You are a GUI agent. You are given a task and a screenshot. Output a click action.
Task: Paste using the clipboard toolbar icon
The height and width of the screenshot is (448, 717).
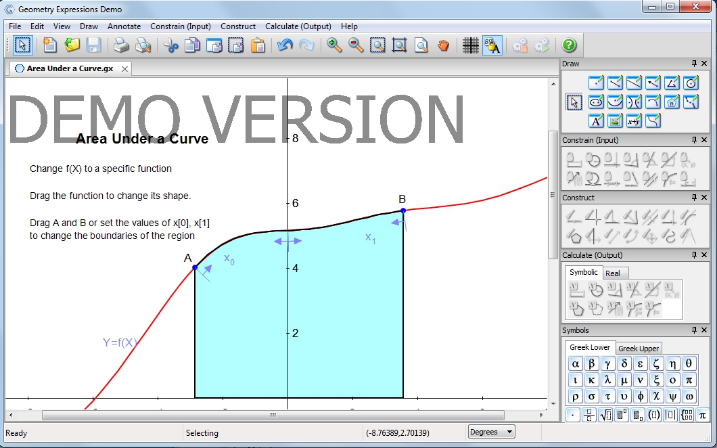pos(258,45)
